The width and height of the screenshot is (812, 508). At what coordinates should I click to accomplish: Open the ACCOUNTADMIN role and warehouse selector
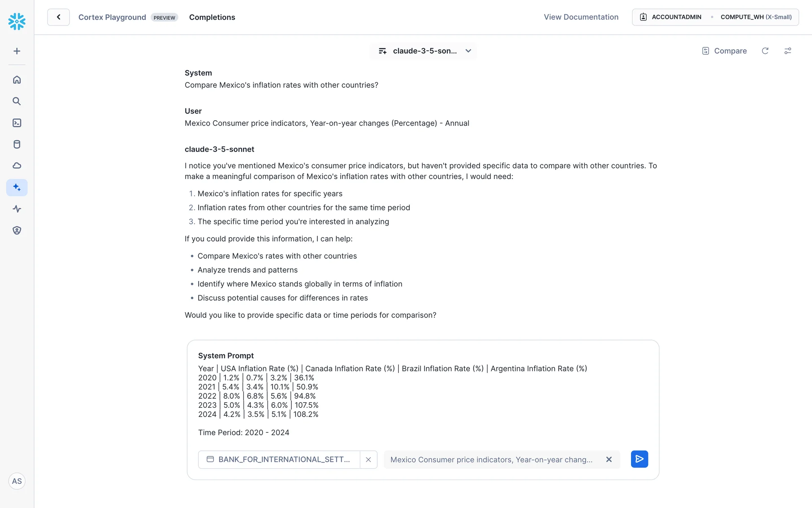pos(715,17)
